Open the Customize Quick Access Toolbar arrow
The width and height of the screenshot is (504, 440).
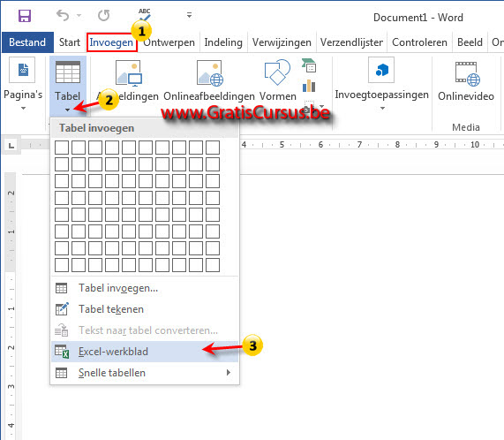(x=189, y=15)
